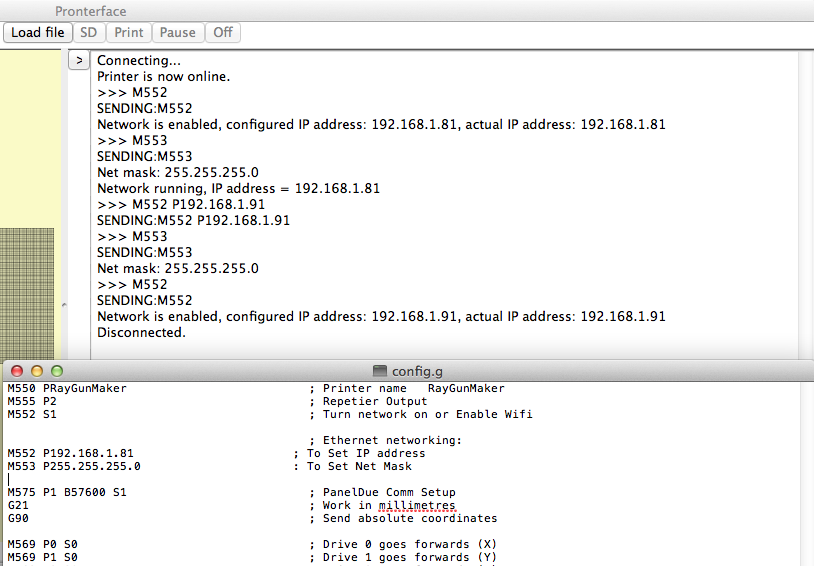The width and height of the screenshot is (814, 566).
Task: Collapse the console with the arrow button
Action: 79,61
